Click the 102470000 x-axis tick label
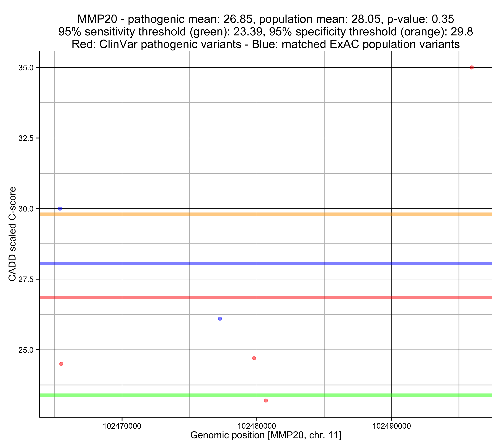The image size is (504, 447). pos(122,426)
